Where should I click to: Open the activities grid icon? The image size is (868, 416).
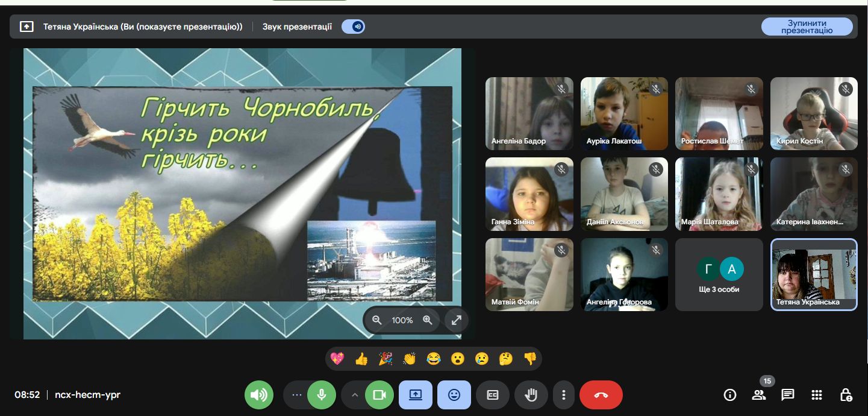(x=816, y=395)
